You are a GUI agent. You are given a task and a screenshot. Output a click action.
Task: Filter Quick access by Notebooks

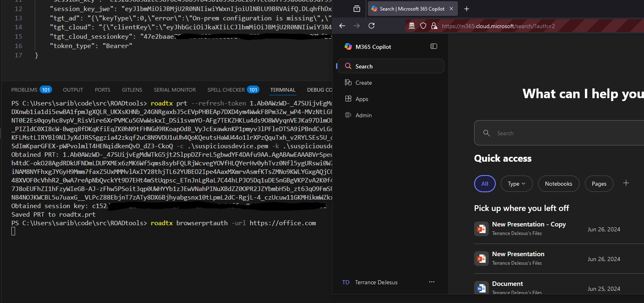(x=558, y=184)
